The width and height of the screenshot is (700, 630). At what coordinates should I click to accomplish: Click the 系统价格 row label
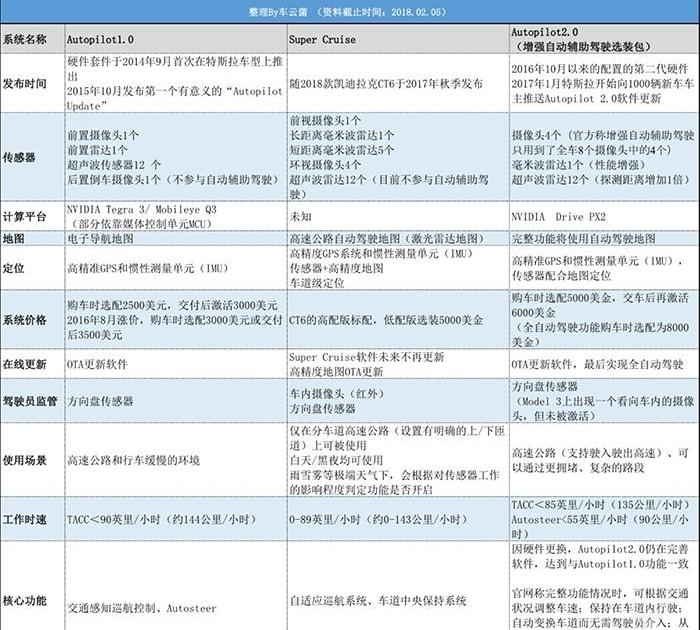(26, 319)
